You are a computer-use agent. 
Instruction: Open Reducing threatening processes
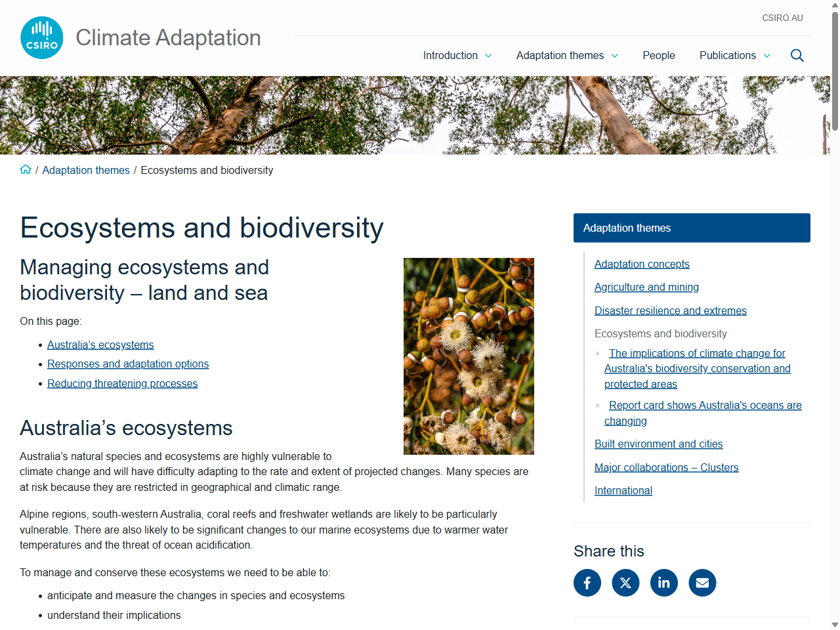[122, 383]
